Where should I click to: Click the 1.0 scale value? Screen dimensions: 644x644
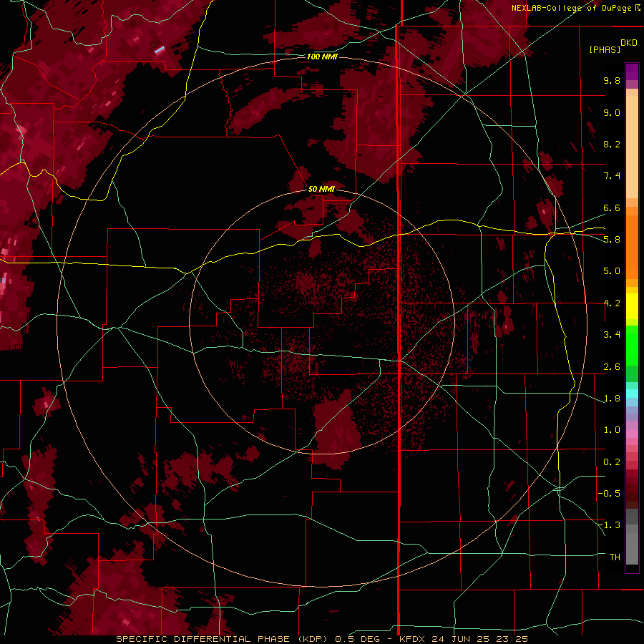[x=612, y=430]
